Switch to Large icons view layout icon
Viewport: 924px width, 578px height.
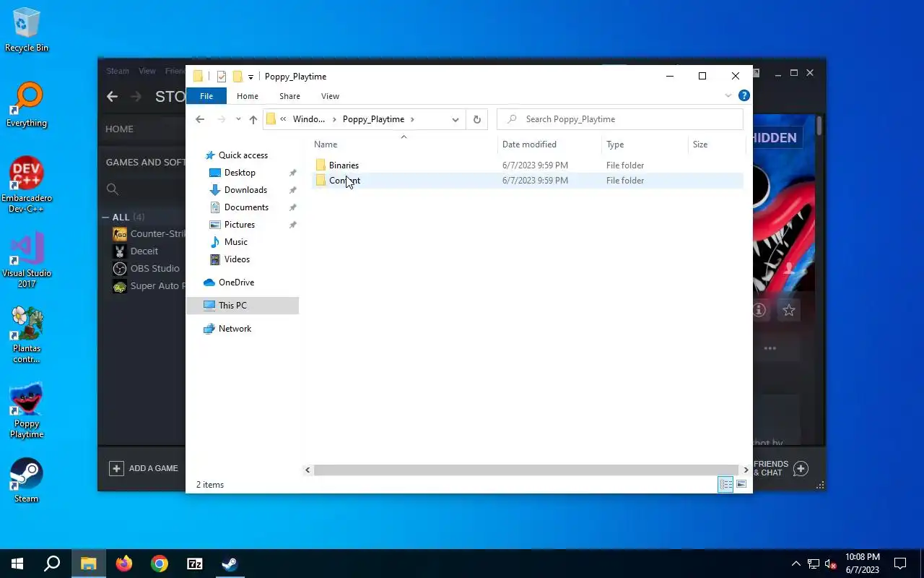pos(741,484)
